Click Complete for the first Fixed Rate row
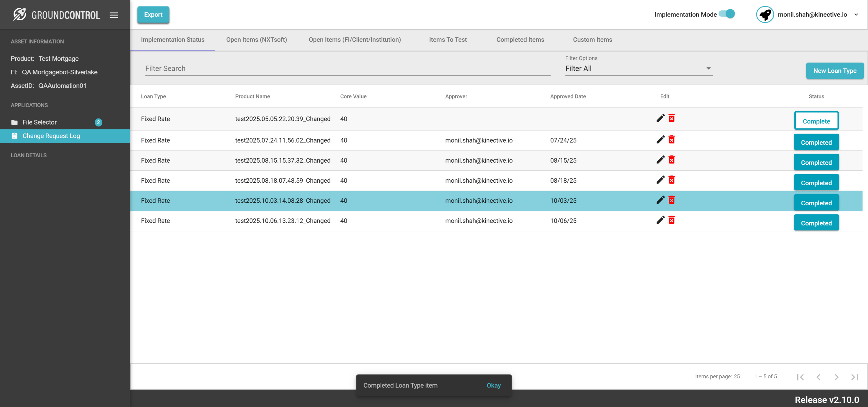The height and width of the screenshot is (407, 868). (816, 121)
